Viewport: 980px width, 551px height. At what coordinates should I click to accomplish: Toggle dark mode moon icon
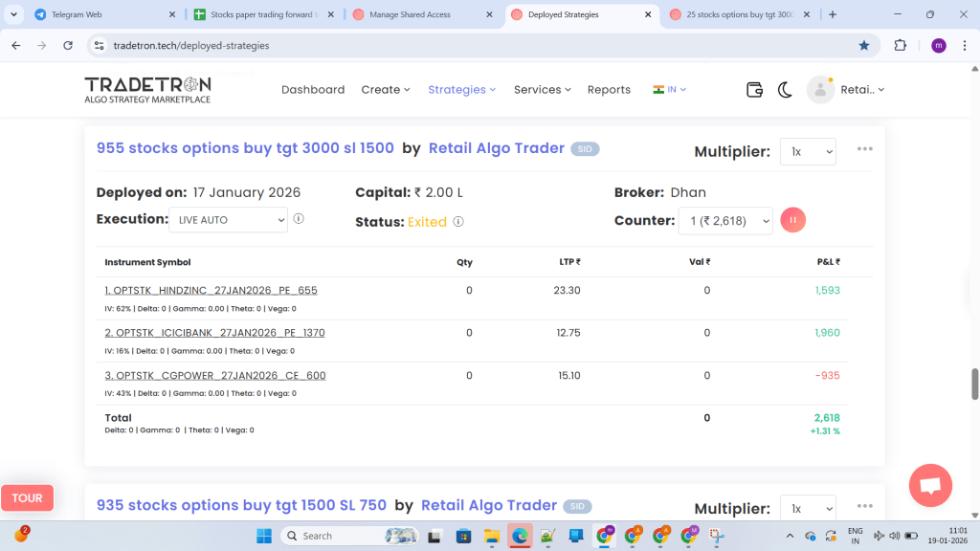coord(785,90)
